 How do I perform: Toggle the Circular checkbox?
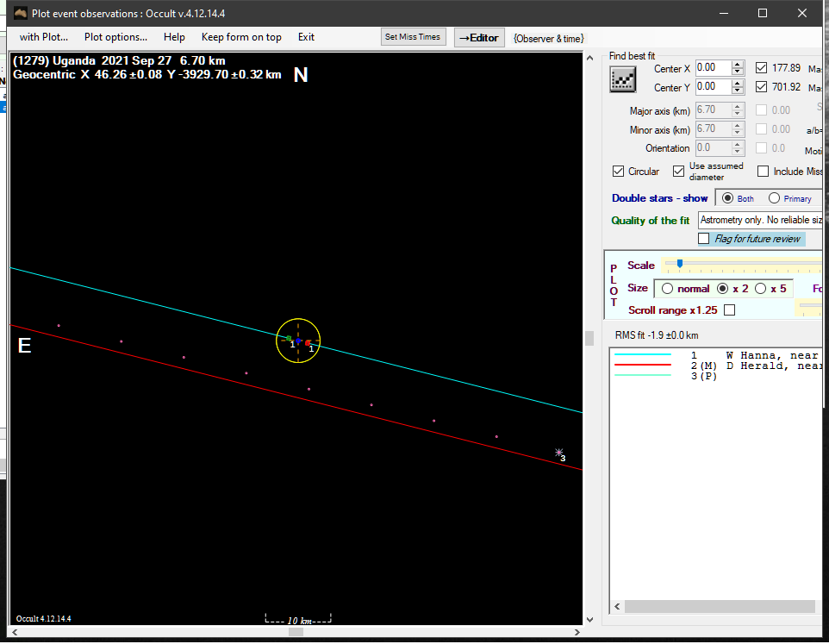[x=618, y=172]
